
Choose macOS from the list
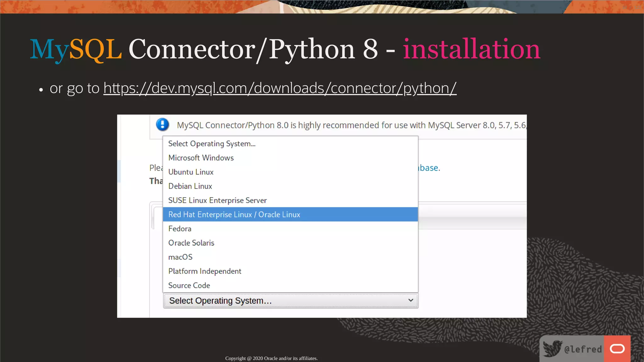tap(180, 257)
